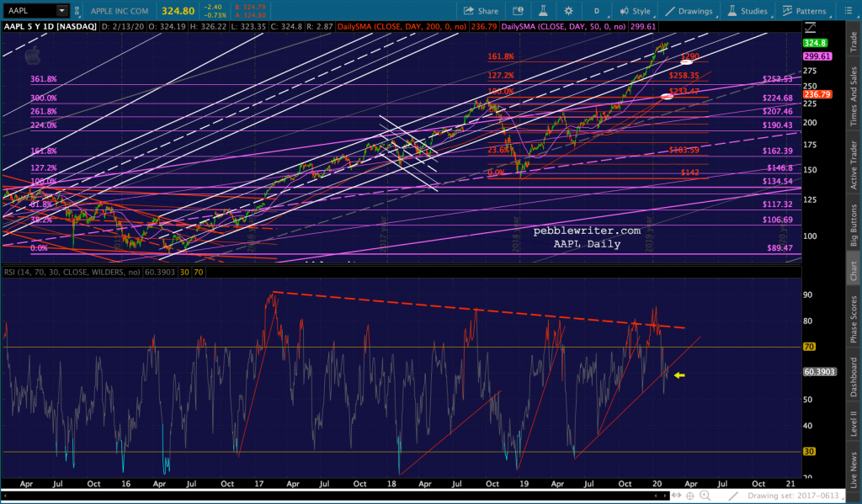
Task: Click the $290 price target label
Action: pyautogui.click(x=690, y=56)
